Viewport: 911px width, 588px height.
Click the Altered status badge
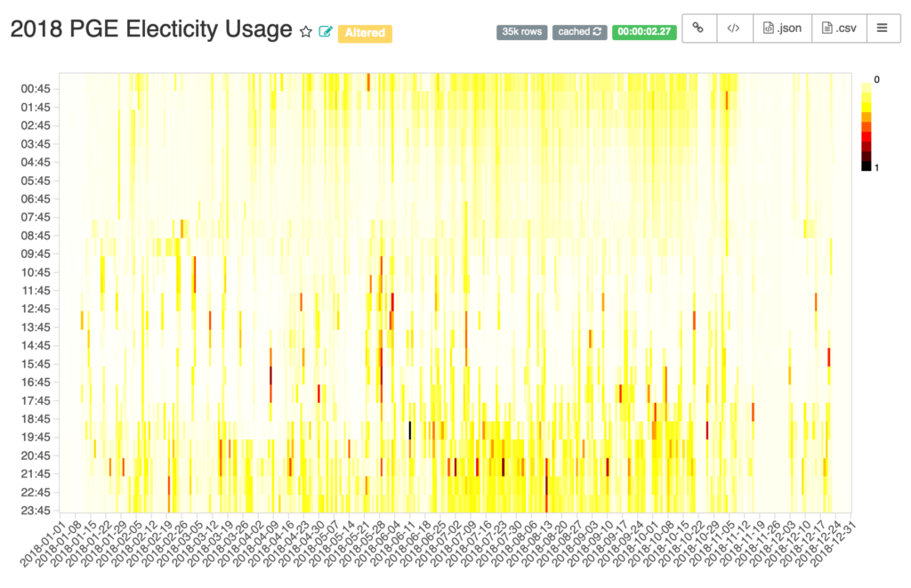[x=365, y=33]
